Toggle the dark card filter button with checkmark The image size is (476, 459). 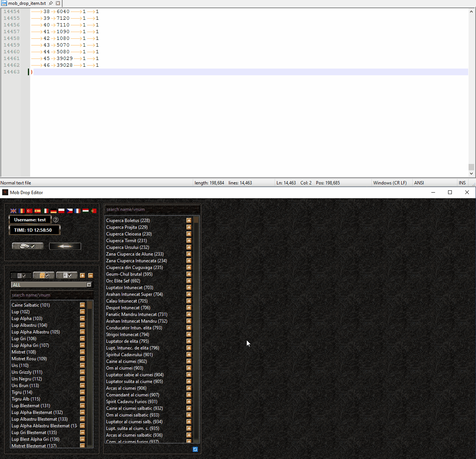click(x=21, y=275)
